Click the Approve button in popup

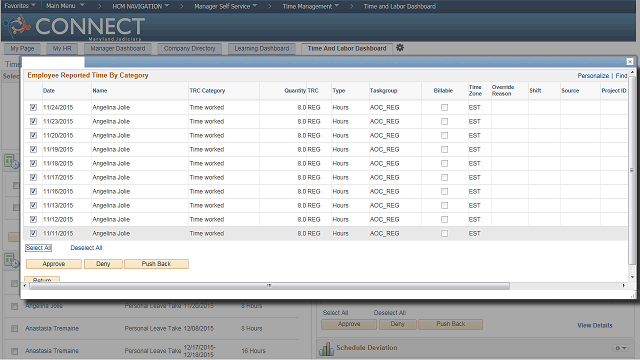(x=54, y=264)
